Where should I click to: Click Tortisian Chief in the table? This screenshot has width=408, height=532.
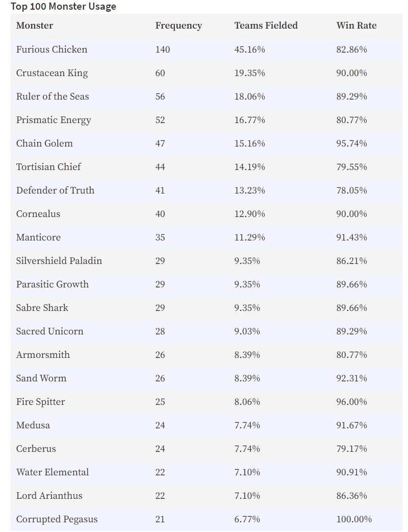click(48, 166)
